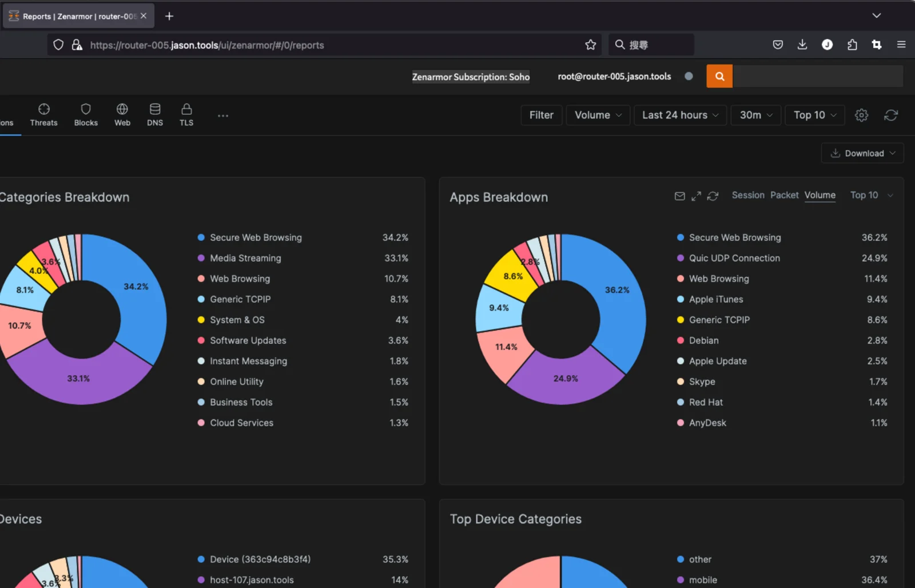This screenshot has width=915, height=588.
Task: Select Volume view in Apps Breakdown
Action: coord(820,195)
